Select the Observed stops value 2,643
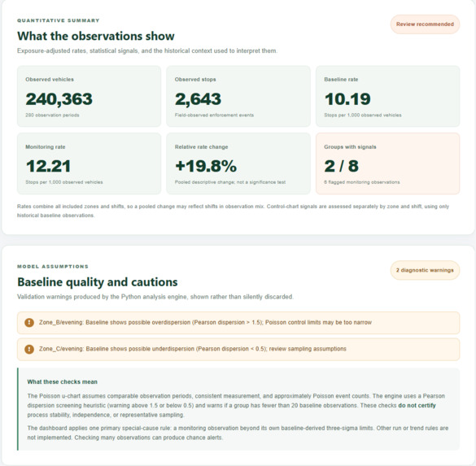The image size is (476, 466). [x=198, y=99]
